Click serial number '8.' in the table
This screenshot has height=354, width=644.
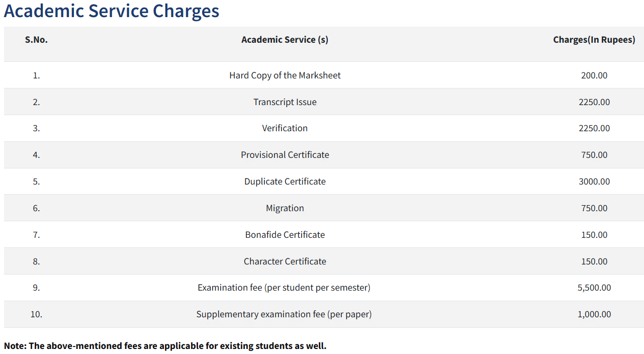point(36,261)
